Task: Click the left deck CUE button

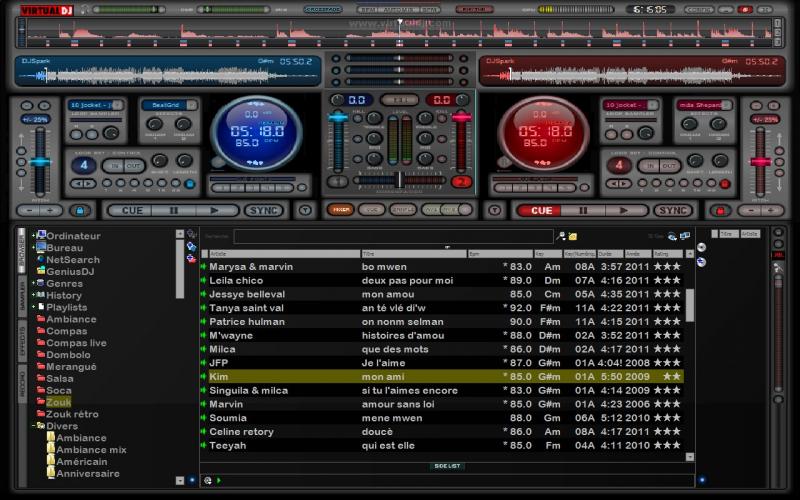Action: click(x=132, y=211)
